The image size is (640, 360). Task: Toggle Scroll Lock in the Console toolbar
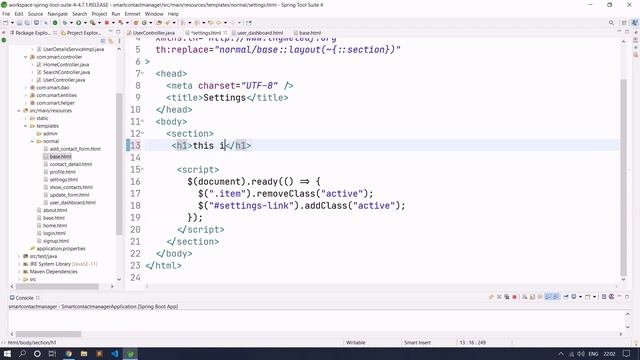[x=532, y=297]
